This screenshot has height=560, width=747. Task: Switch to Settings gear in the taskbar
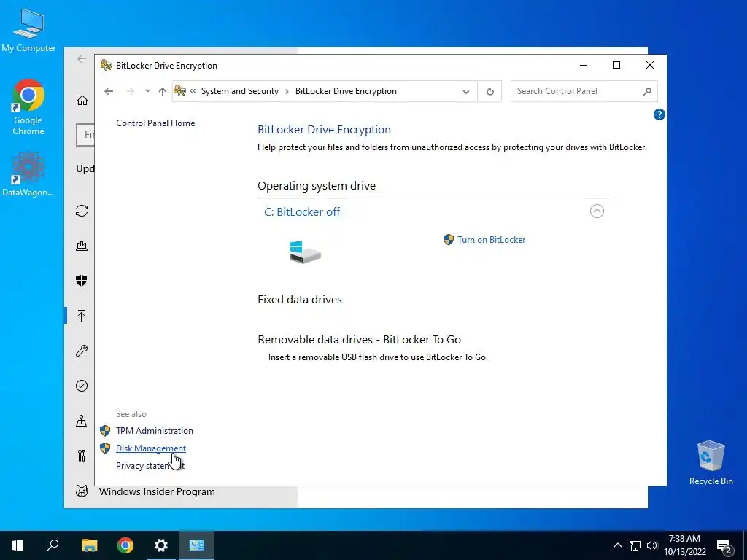[161, 545]
